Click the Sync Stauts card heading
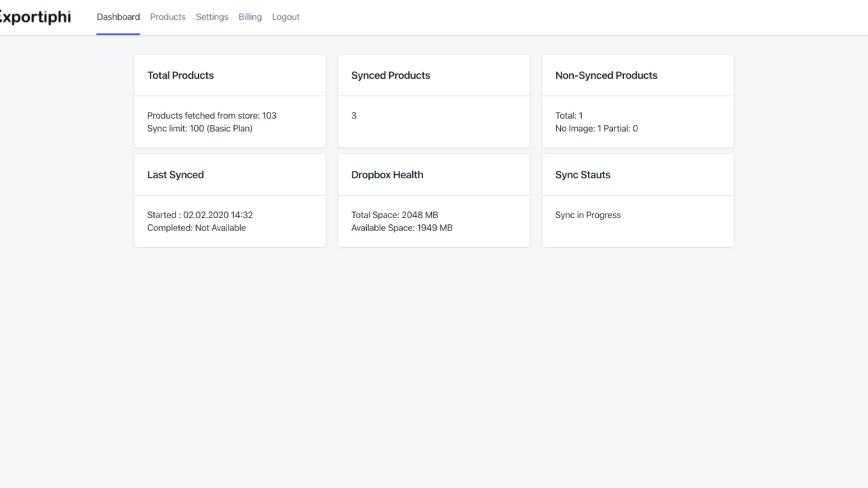 point(583,175)
